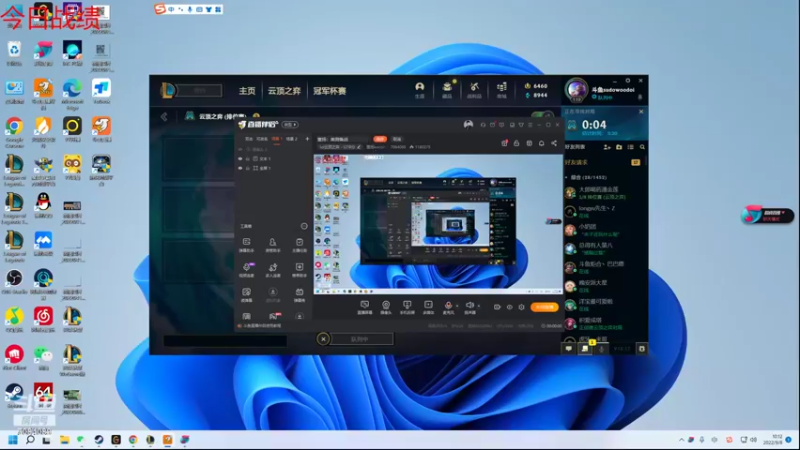This screenshot has width=800, height=450.
Task: Toggle the lock on second source layer
Action: pyautogui.click(x=248, y=159)
